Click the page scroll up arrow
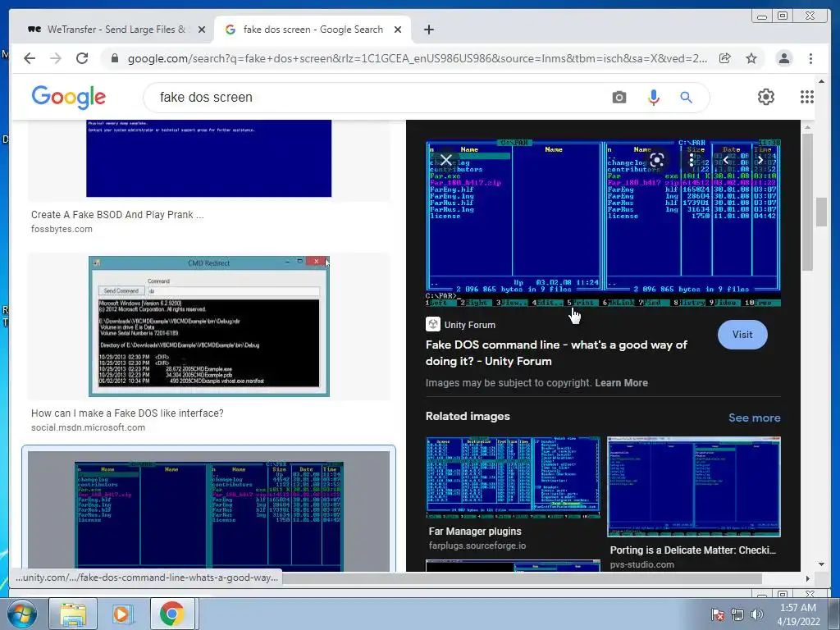Image resolution: width=840 pixels, height=630 pixels. tap(821, 81)
